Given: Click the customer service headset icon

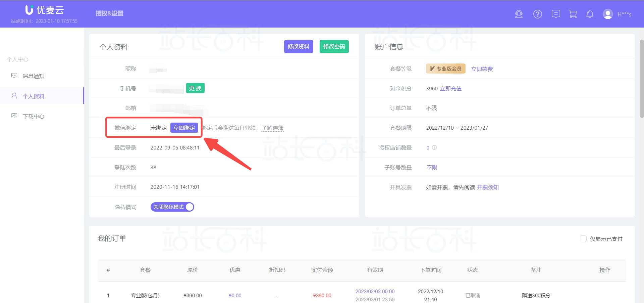Looking at the screenshot, I should click(519, 14).
